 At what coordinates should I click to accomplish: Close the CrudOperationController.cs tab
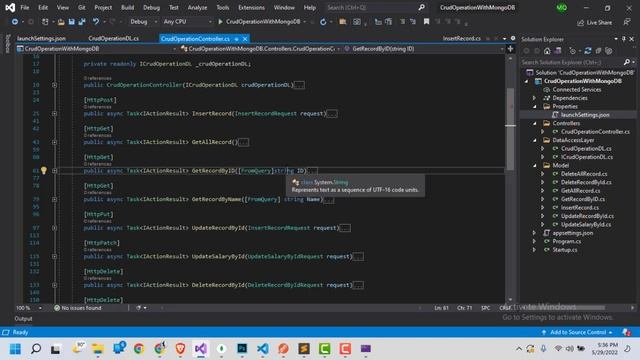[245, 39]
